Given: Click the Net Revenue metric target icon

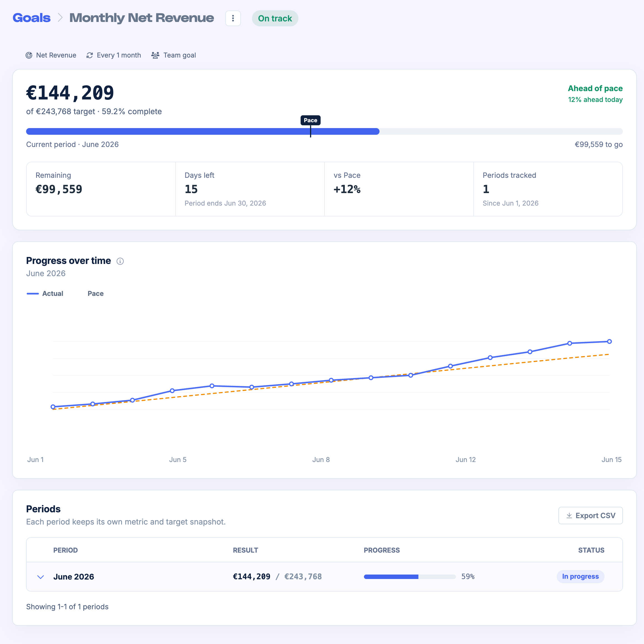Looking at the screenshot, I should tap(29, 55).
